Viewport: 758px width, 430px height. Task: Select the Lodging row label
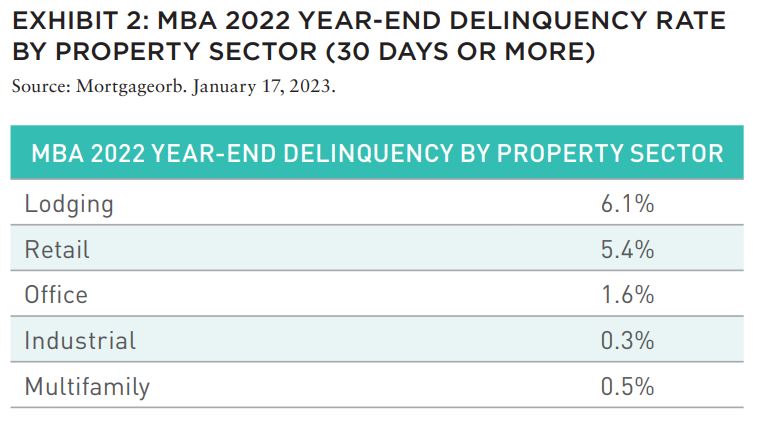[x=69, y=204]
